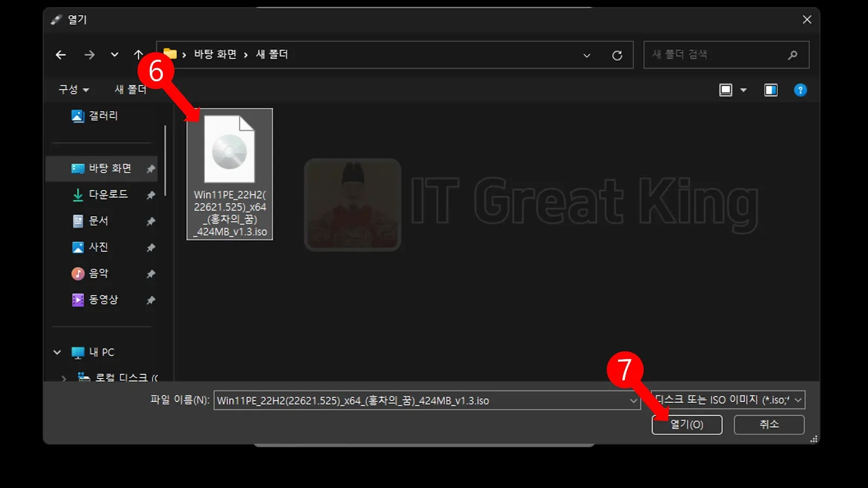
Task: Click the pin icon next to 문서
Action: (x=151, y=221)
